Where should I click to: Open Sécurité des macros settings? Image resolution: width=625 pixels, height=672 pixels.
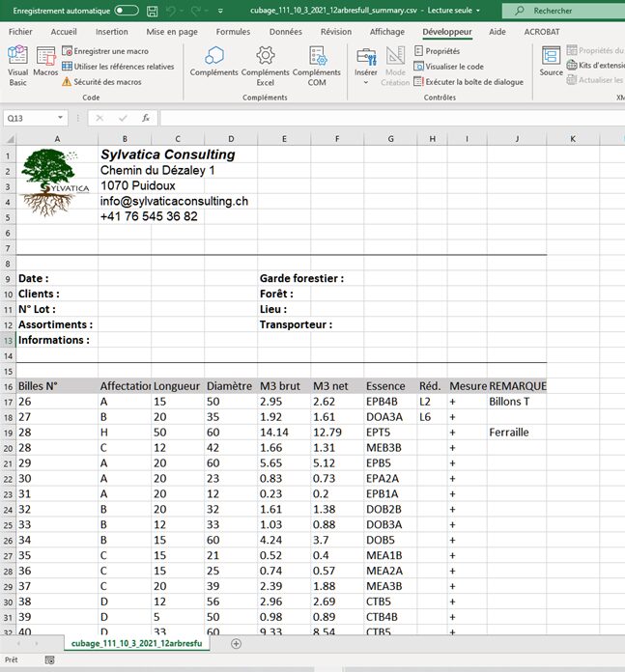(x=101, y=82)
